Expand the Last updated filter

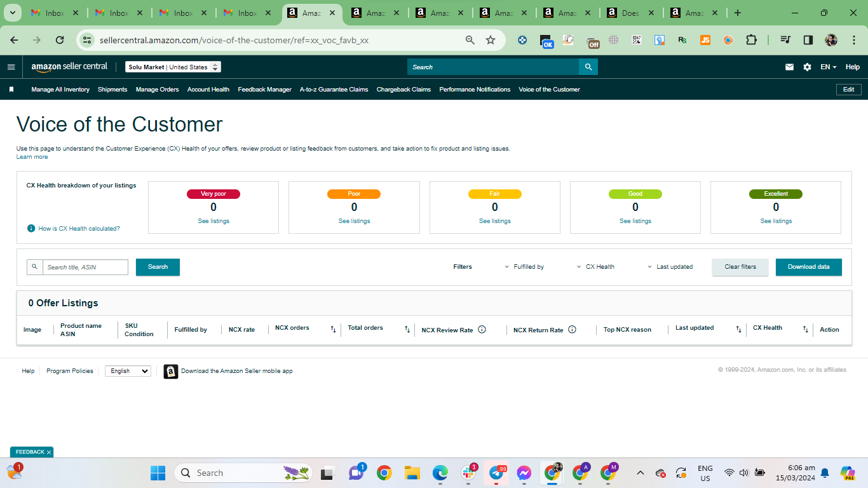(670, 267)
